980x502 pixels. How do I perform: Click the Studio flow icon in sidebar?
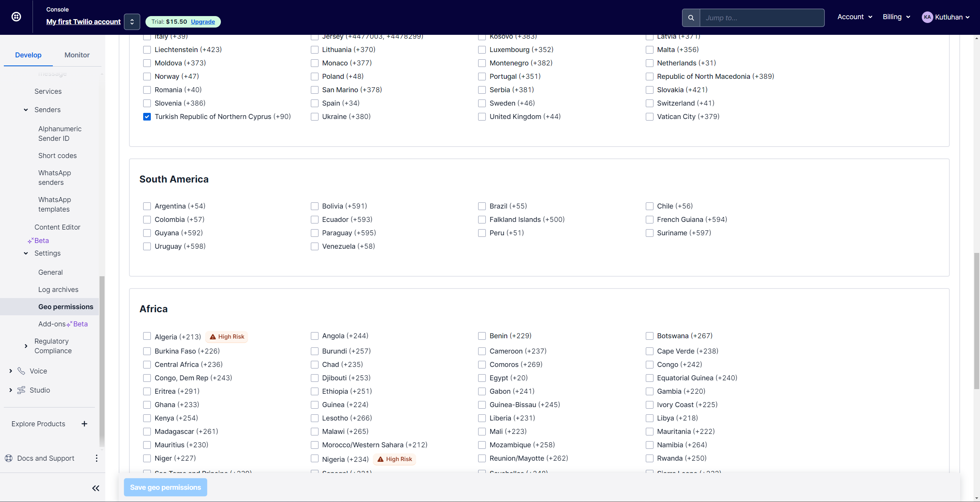21,390
